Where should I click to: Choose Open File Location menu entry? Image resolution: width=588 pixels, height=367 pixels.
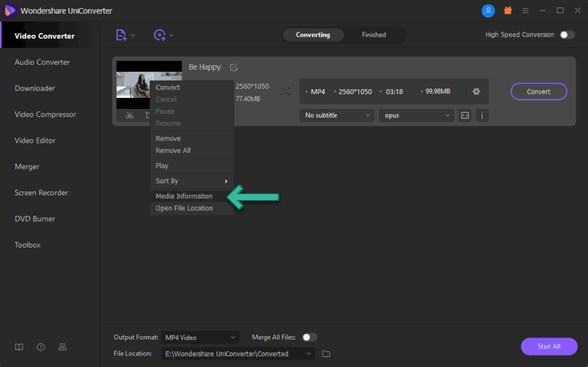(x=192, y=208)
